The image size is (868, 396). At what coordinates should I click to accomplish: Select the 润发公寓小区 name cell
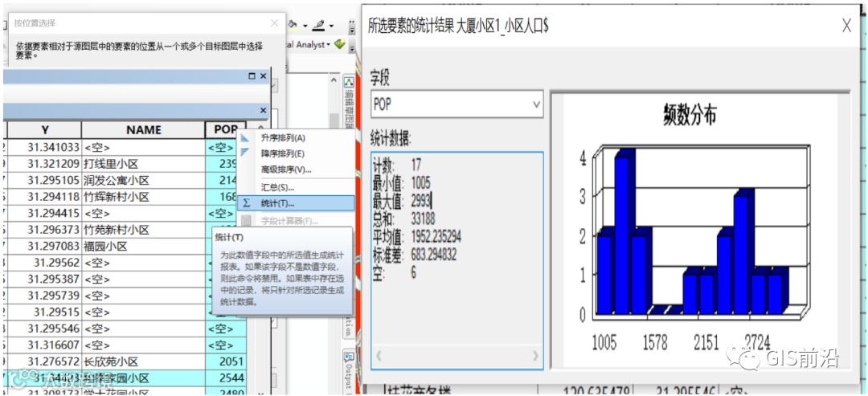[143, 180]
